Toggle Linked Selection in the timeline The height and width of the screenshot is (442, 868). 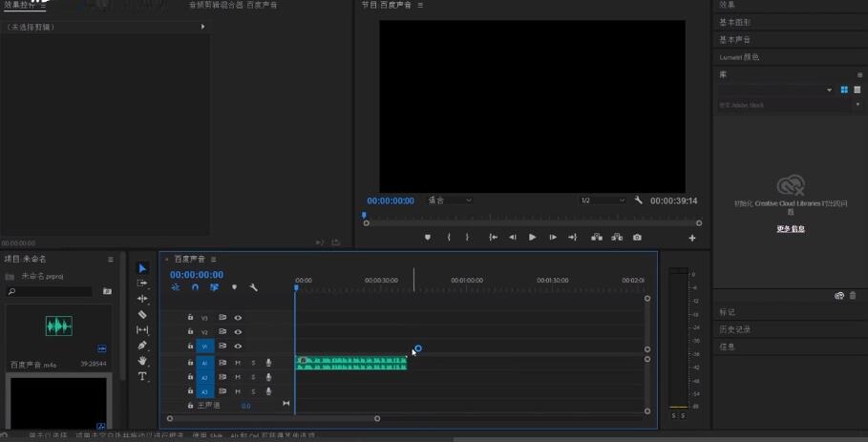coord(214,287)
